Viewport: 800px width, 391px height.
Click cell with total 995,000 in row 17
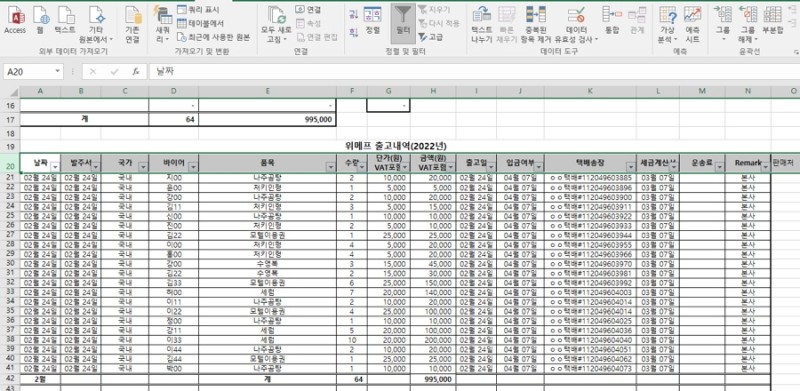coord(267,119)
